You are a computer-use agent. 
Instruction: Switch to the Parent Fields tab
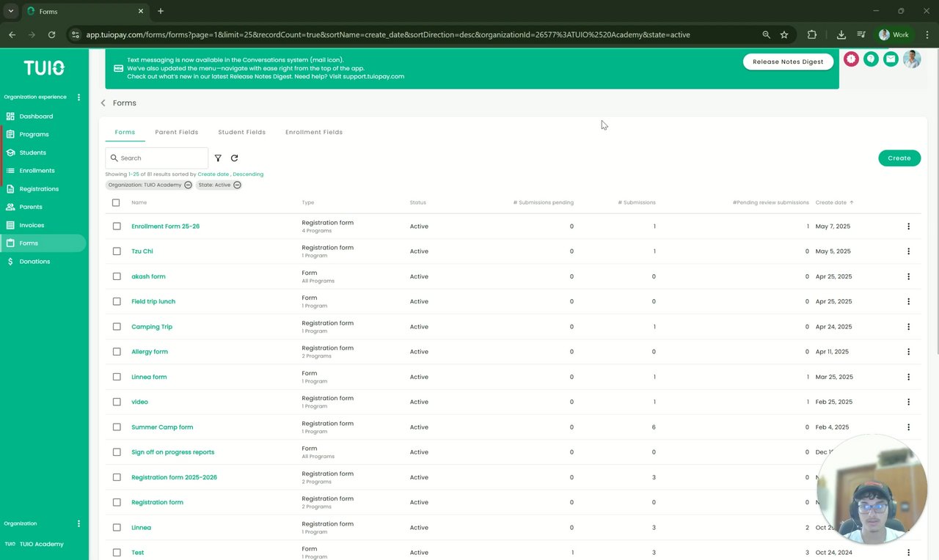point(177,132)
